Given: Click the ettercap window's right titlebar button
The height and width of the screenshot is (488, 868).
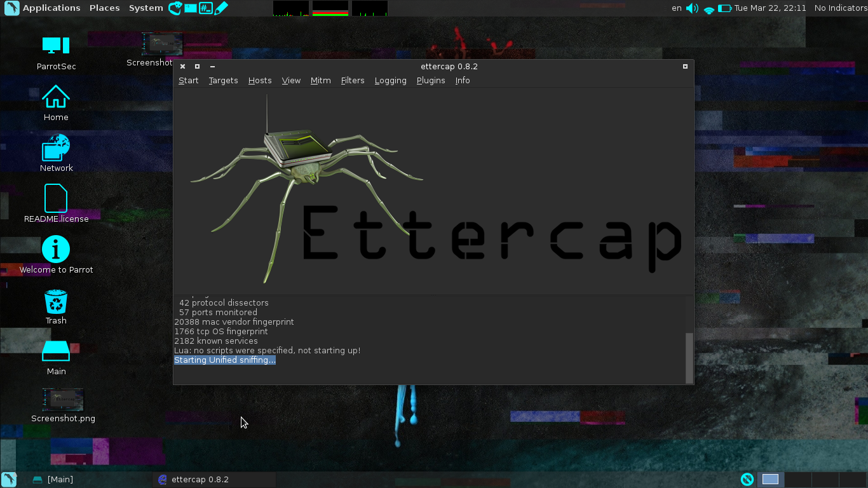Looking at the screenshot, I should click(685, 66).
